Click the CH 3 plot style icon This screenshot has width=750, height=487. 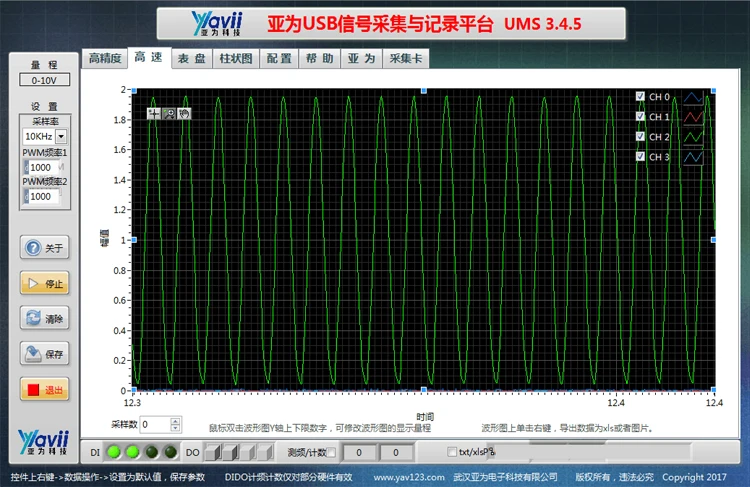click(693, 157)
